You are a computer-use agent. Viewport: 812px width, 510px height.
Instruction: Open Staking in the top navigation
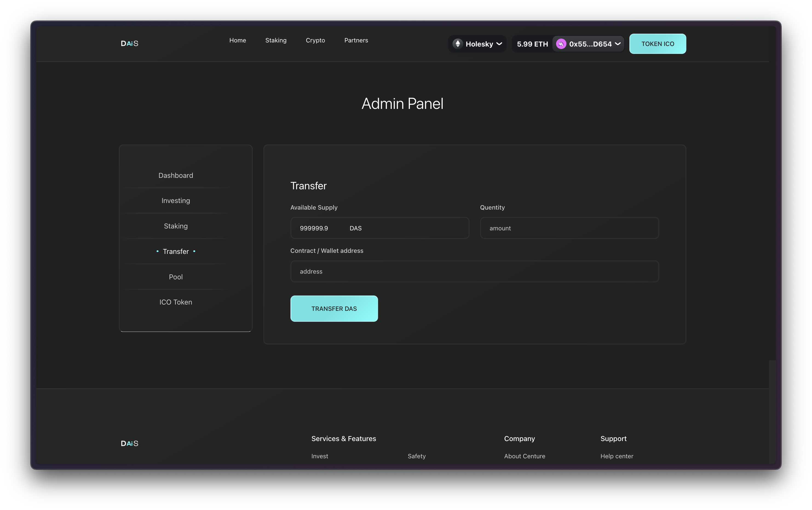point(275,40)
